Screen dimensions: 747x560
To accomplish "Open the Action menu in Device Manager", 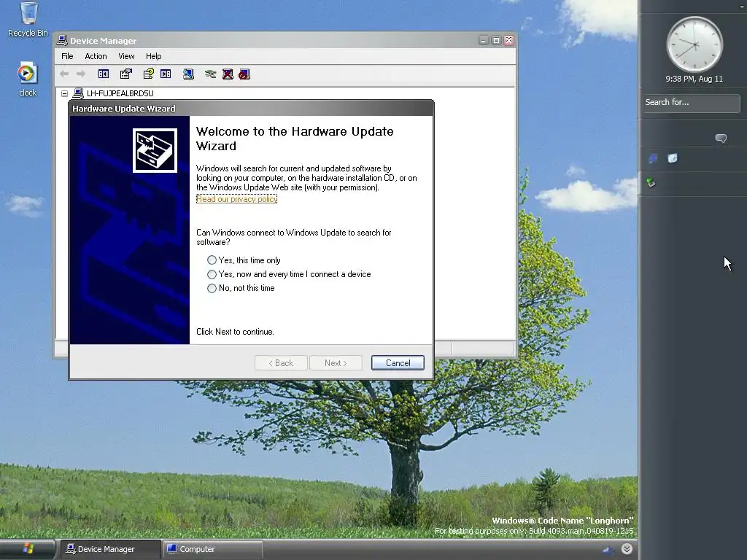I will (x=96, y=56).
